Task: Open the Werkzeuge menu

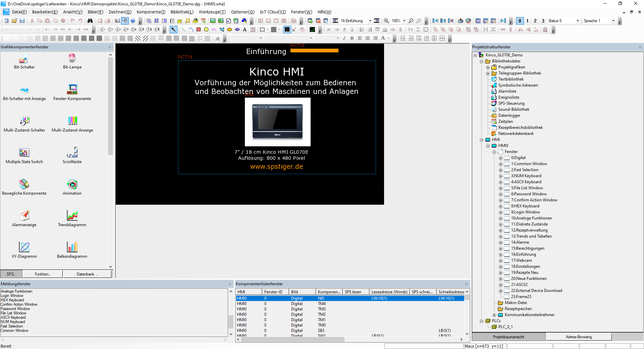Action: (212, 12)
